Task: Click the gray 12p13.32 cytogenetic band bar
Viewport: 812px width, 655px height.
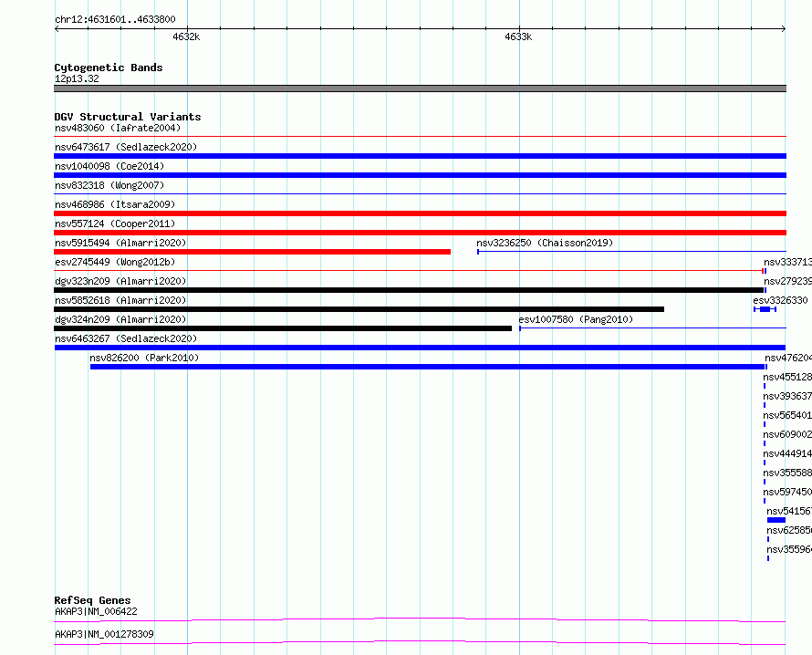Action: tap(420, 88)
